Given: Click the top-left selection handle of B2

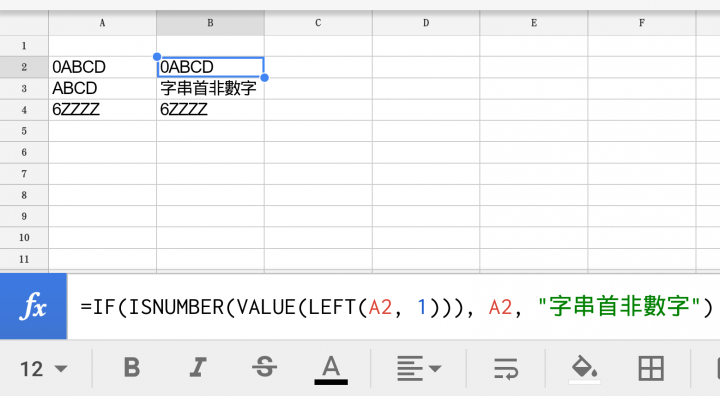Looking at the screenshot, I should (157, 57).
